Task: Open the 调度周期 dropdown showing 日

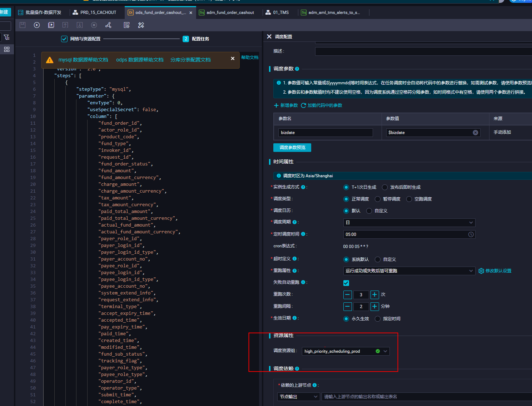Action: click(x=409, y=223)
